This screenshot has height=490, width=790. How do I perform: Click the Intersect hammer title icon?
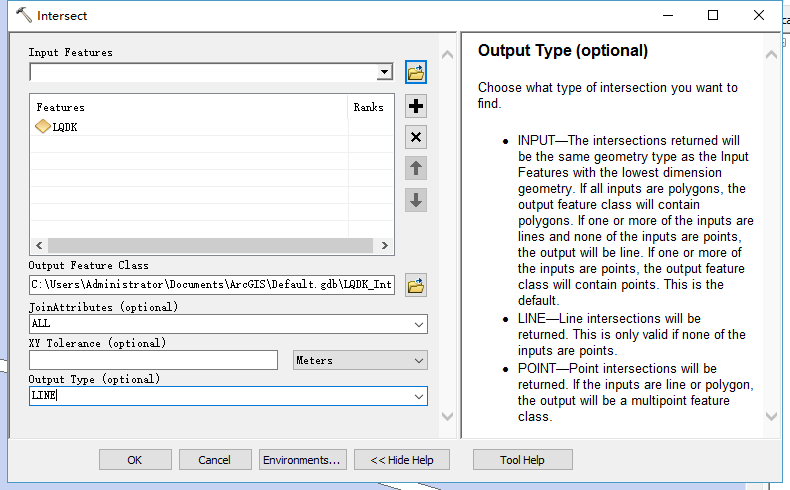point(24,16)
